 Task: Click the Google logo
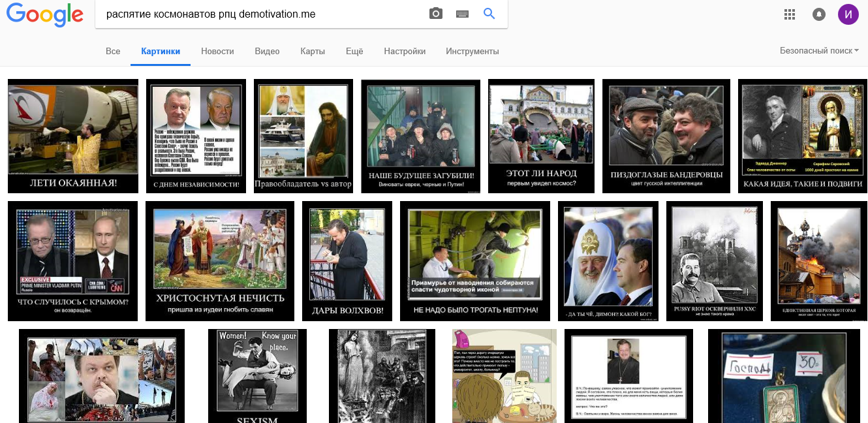(45, 14)
